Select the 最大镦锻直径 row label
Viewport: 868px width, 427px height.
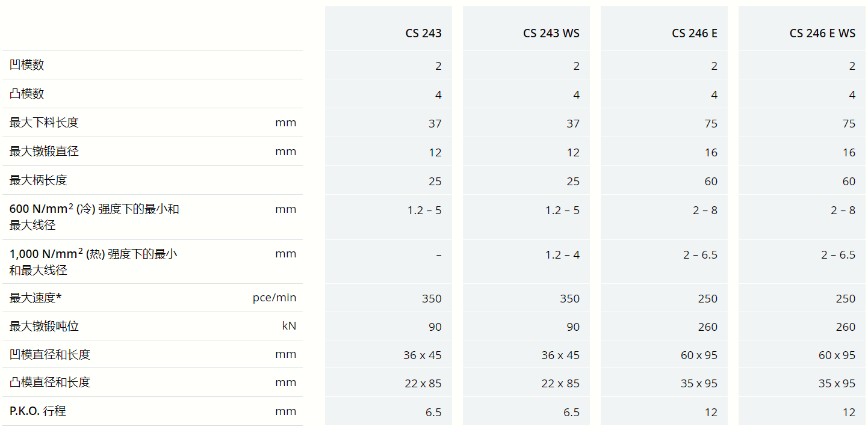click(44, 152)
